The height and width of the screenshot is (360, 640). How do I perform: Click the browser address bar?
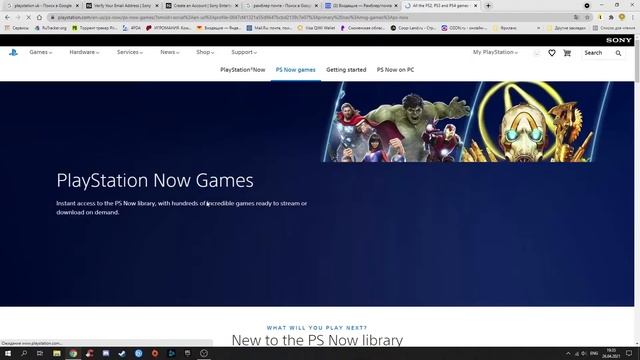coord(310,18)
